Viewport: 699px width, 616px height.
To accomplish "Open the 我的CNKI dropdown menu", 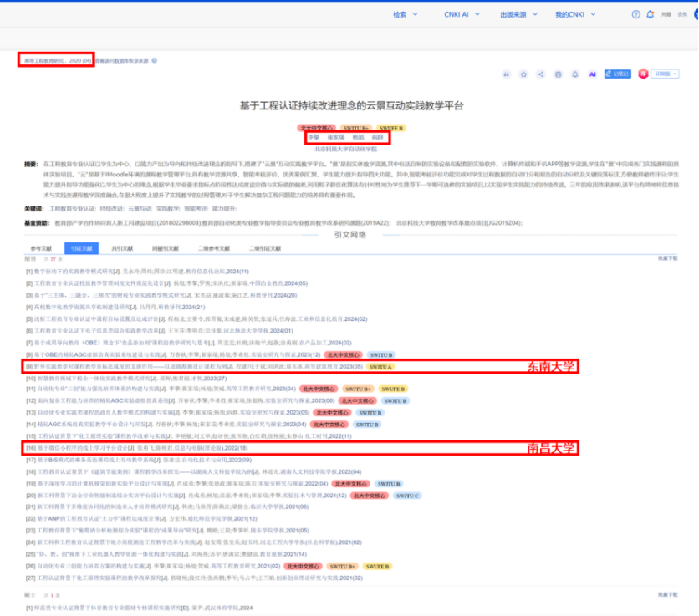I will coord(575,14).
